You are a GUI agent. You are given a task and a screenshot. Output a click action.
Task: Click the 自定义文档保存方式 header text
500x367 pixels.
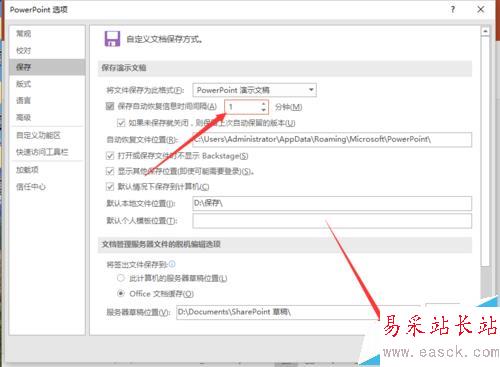point(164,39)
